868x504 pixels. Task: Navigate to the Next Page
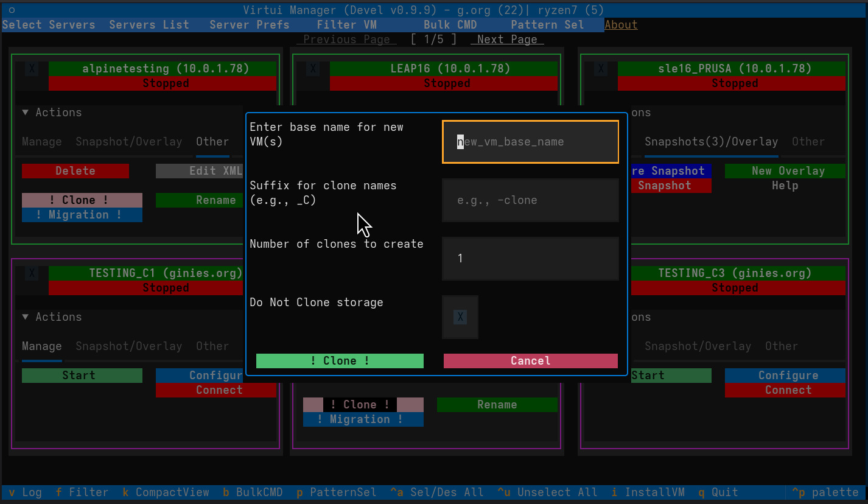click(x=506, y=39)
